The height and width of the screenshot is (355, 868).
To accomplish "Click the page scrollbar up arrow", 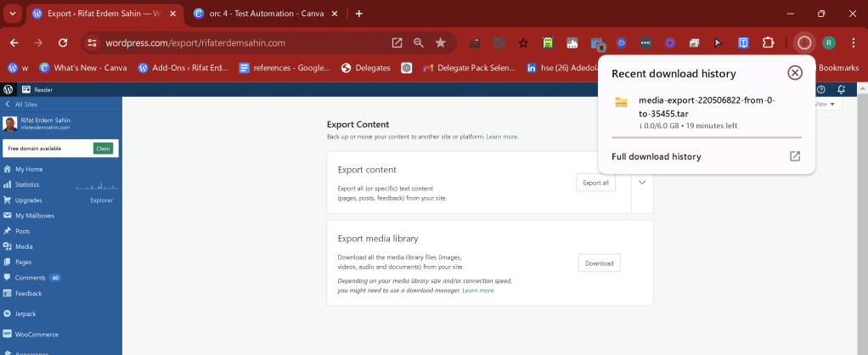I will [861, 88].
